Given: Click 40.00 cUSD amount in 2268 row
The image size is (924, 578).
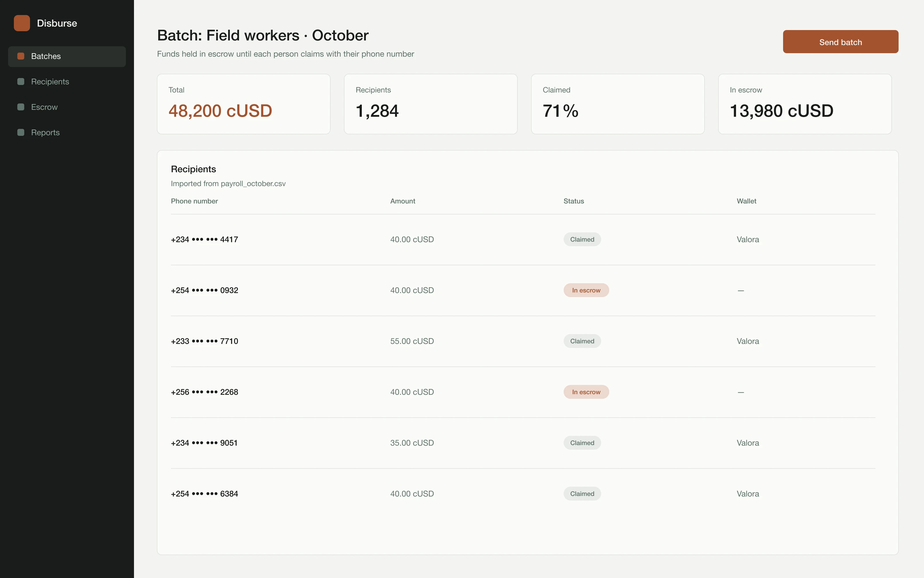Looking at the screenshot, I should coord(412,392).
